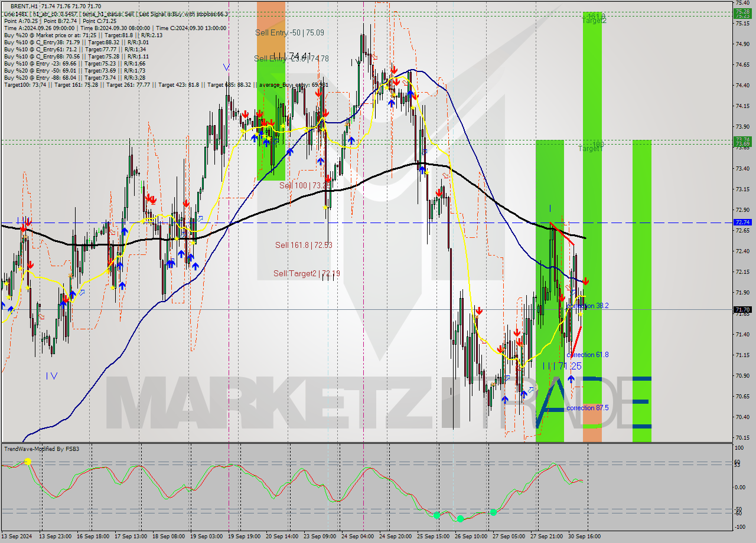Image resolution: width=756 pixels, height=543 pixels.
Task: Click the 75.28 green price tag
Action: click(x=742, y=11)
